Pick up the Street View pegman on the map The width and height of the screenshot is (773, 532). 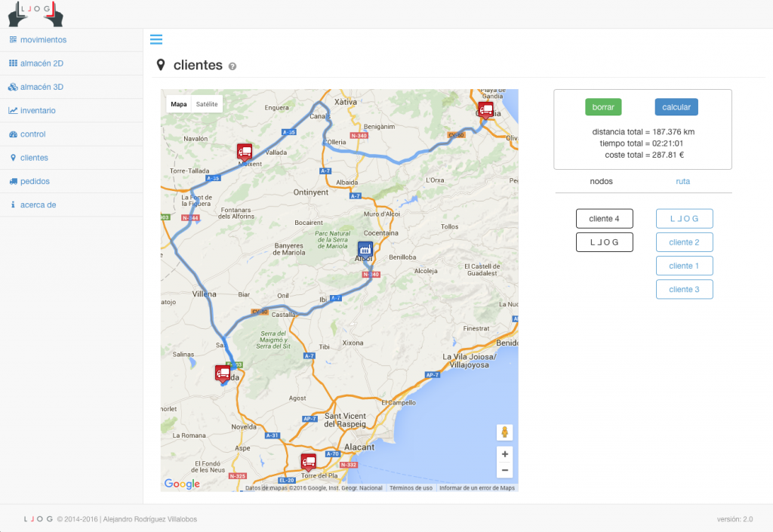click(x=504, y=432)
